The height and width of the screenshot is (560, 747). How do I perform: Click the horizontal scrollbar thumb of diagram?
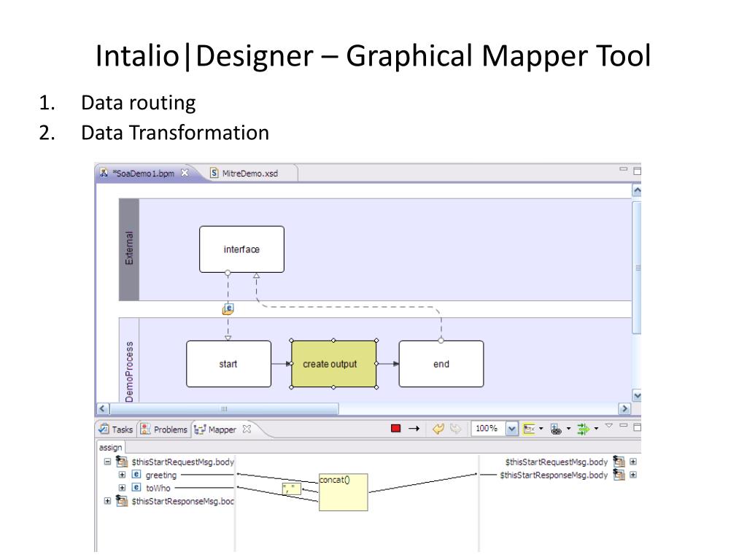224,408
